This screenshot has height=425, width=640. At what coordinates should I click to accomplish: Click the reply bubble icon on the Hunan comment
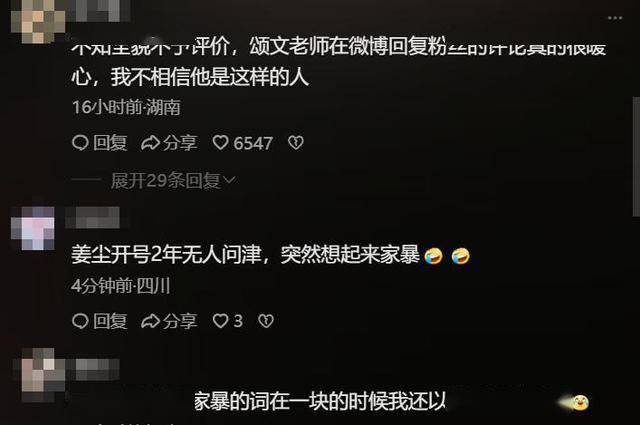point(80,142)
